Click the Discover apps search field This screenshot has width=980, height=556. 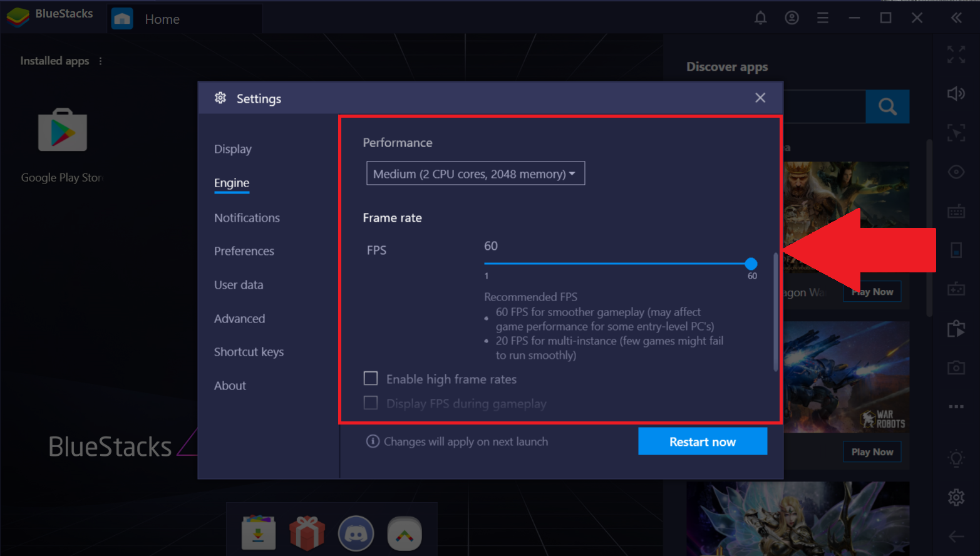824,106
